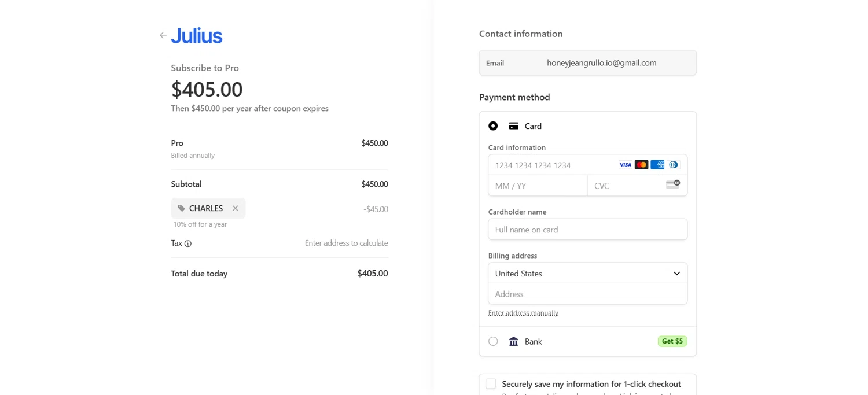Viewport: 868px width, 395px height.
Task: Click 'Enter address to calculate' tax text
Action: click(x=347, y=243)
